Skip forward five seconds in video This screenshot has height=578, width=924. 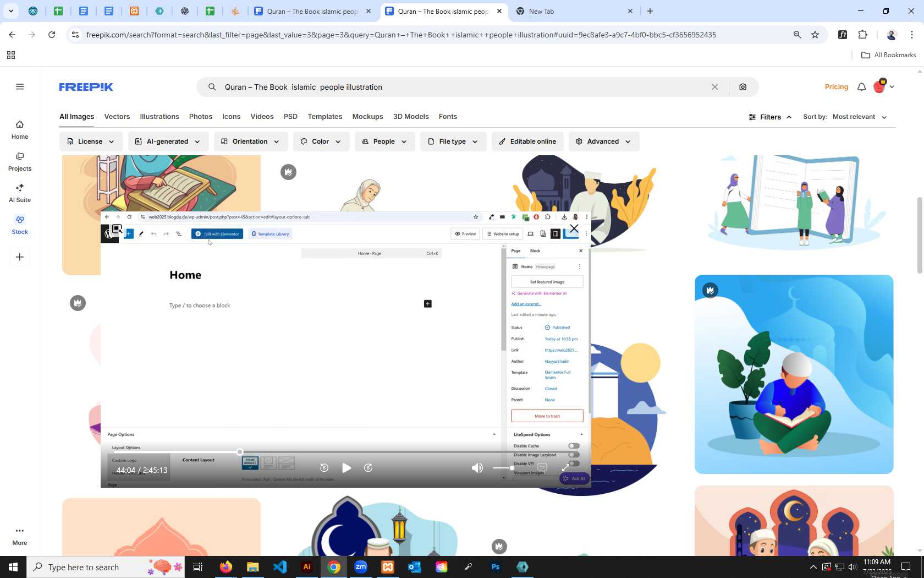pyautogui.click(x=369, y=468)
